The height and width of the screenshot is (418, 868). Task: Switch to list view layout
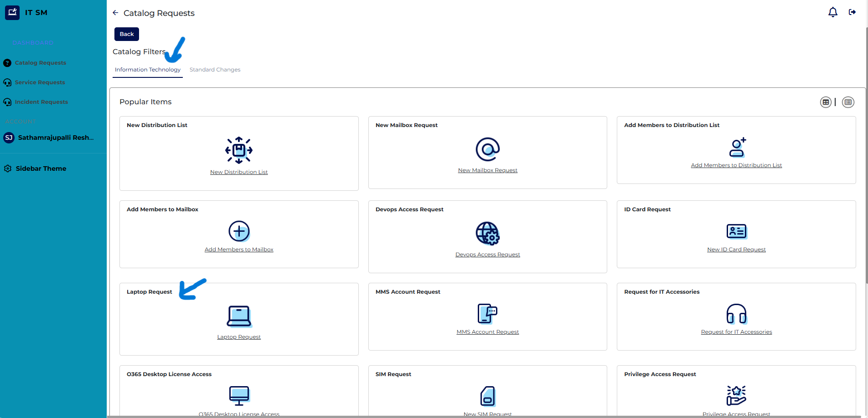tap(848, 102)
